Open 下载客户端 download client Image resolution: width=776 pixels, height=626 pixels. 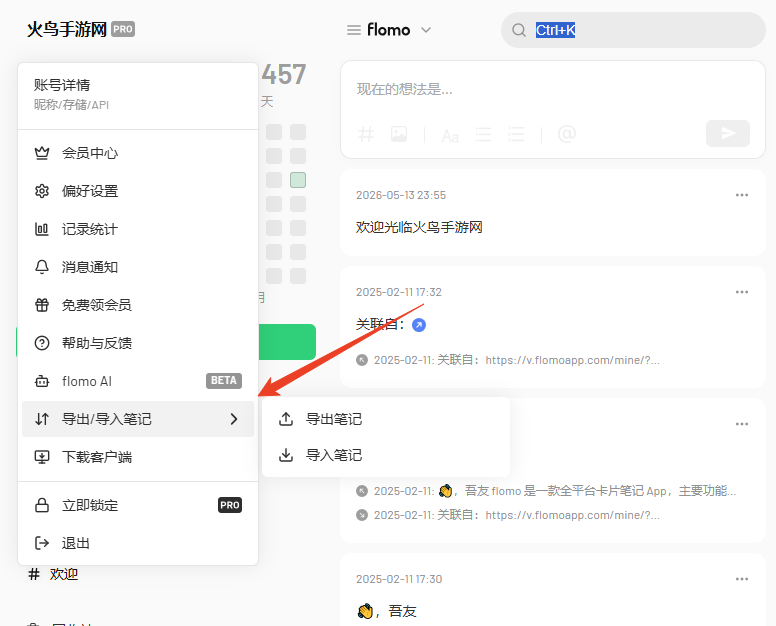click(138, 457)
